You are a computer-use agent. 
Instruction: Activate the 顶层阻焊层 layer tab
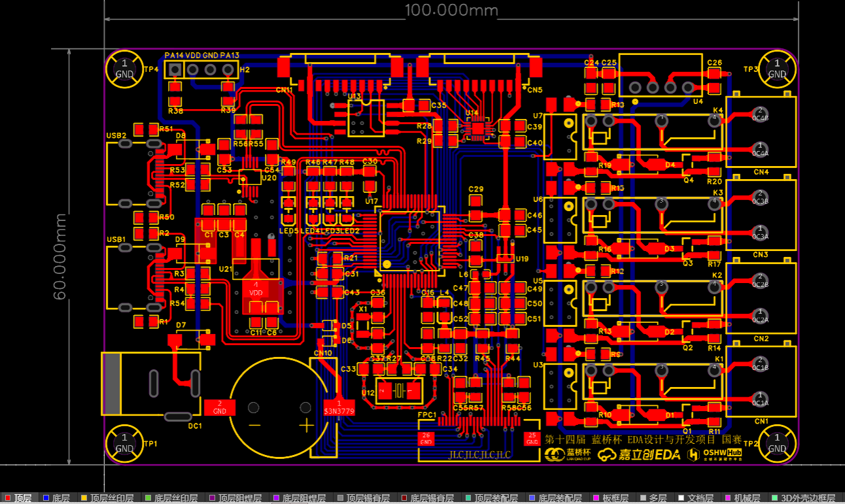coord(235,498)
